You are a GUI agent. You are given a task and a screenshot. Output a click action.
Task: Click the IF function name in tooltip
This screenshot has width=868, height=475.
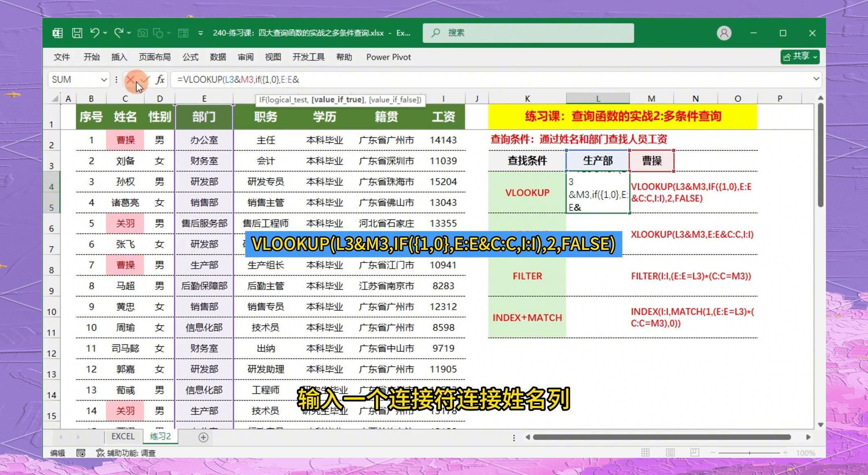pos(262,100)
